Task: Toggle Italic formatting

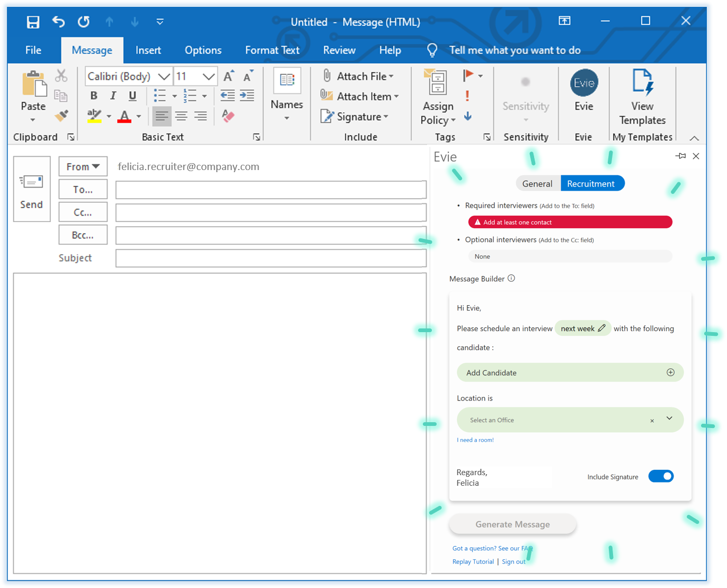Action: click(113, 96)
